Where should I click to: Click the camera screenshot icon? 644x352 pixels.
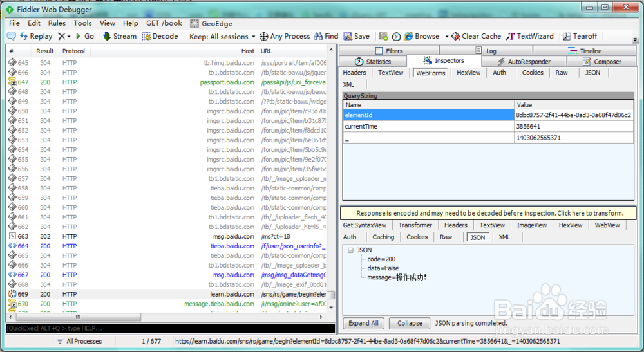[x=383, y=36]
